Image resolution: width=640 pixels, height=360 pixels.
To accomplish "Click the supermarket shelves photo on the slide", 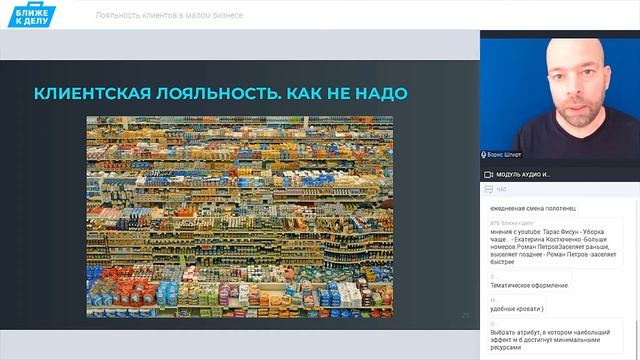I will 240,217.
